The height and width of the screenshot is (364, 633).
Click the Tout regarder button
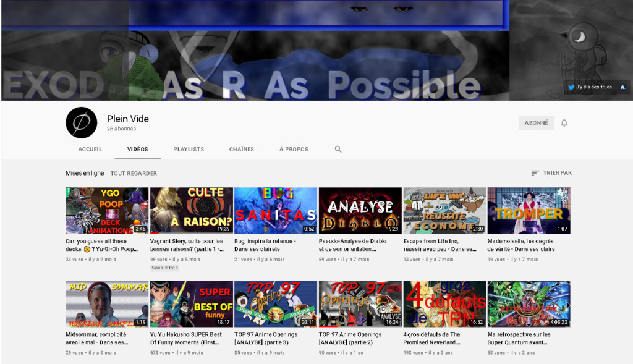click(x=134, y=173)
